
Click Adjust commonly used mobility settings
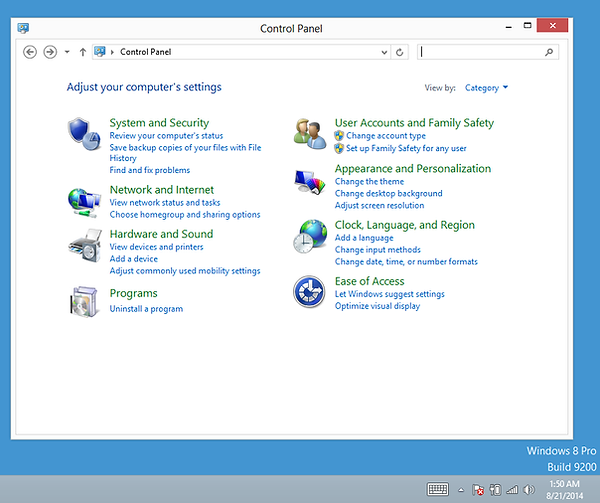coord(185,271)
